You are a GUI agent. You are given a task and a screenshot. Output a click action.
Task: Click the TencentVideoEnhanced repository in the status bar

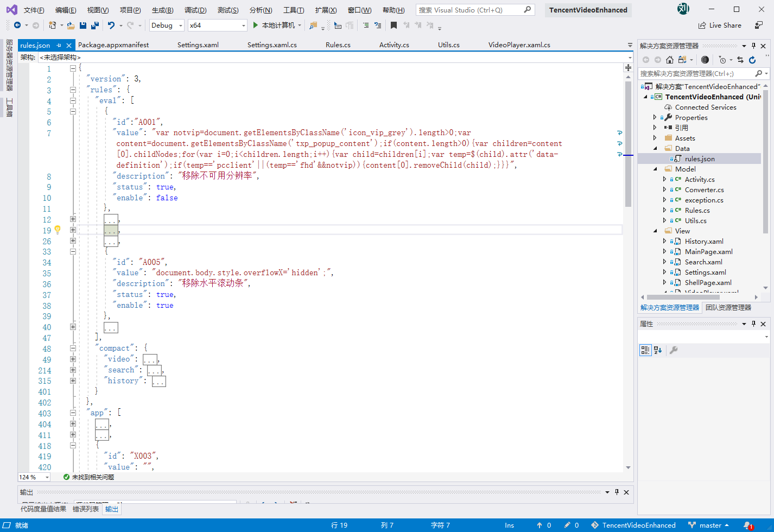click(633, 525)
